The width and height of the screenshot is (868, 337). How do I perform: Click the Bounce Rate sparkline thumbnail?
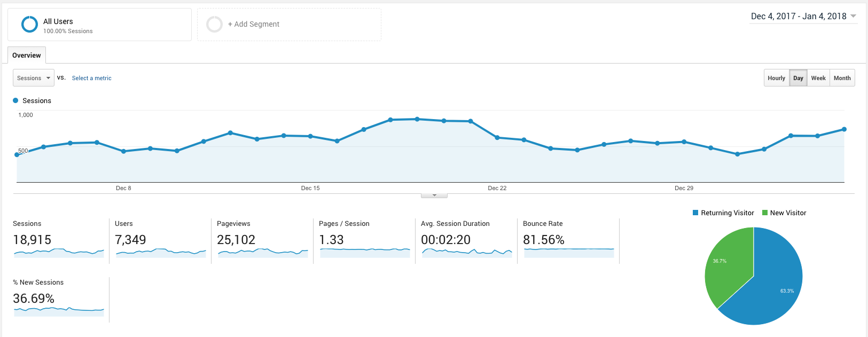(569, 252)
